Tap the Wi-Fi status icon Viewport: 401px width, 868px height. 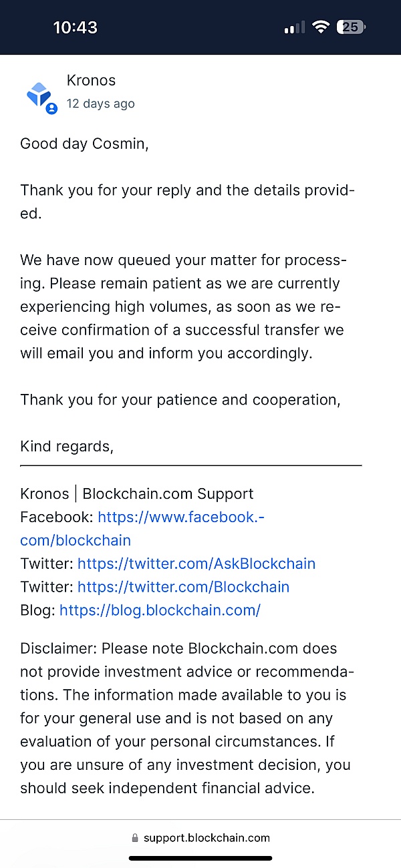click(321, 27)
